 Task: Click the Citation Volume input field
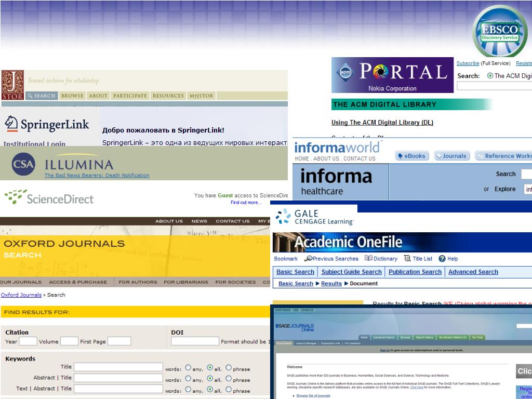(x=69, y=341)
